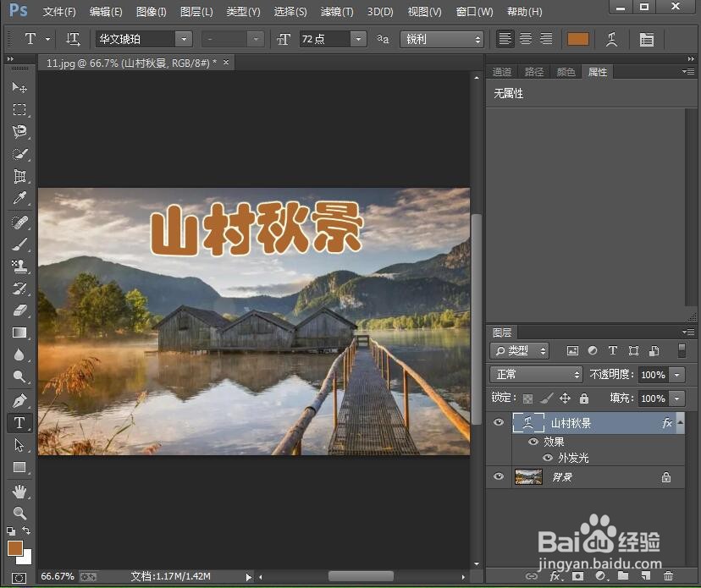Select the Eraser tool
The image size is (701, 588).
[19, 310]
